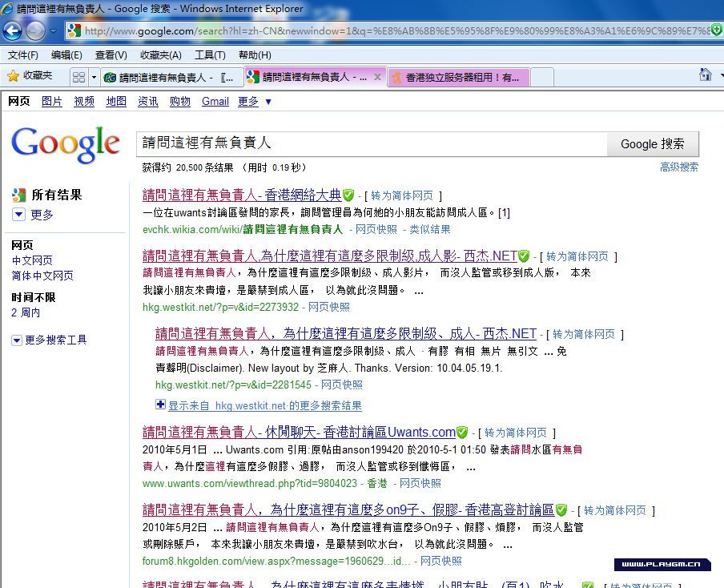Open 网页快照 for hkg.westkit.net id=2281545

tap(342, 385)
